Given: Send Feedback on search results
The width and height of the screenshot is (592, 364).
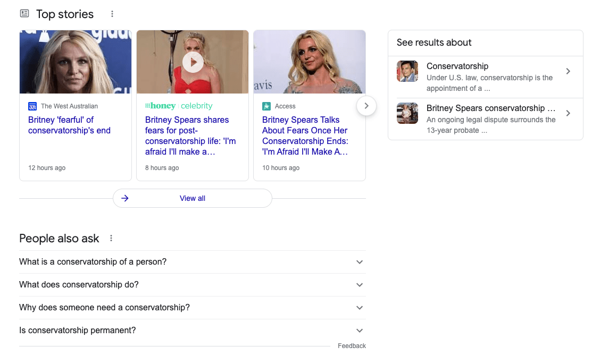Looking at the screenshot, I should 352,345.
